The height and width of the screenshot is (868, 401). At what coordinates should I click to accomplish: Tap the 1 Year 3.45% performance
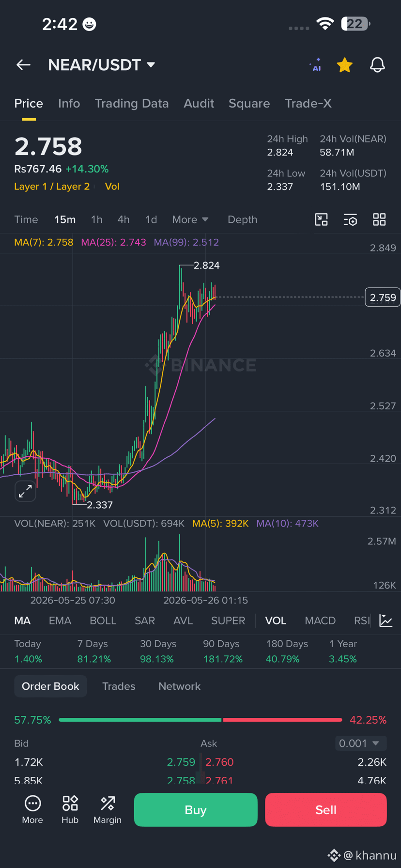pyautogui.click(x=343, y=651)
